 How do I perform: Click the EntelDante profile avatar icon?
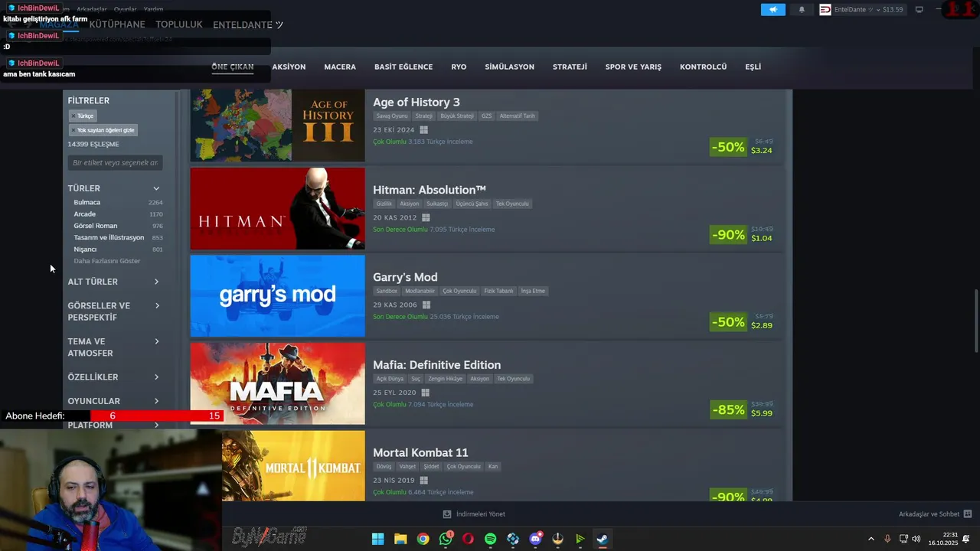825,10
